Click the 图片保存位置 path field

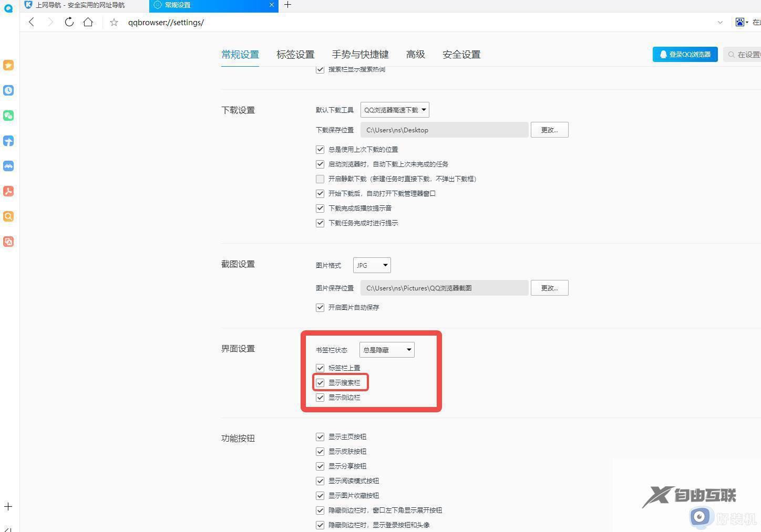coord(444,288)
